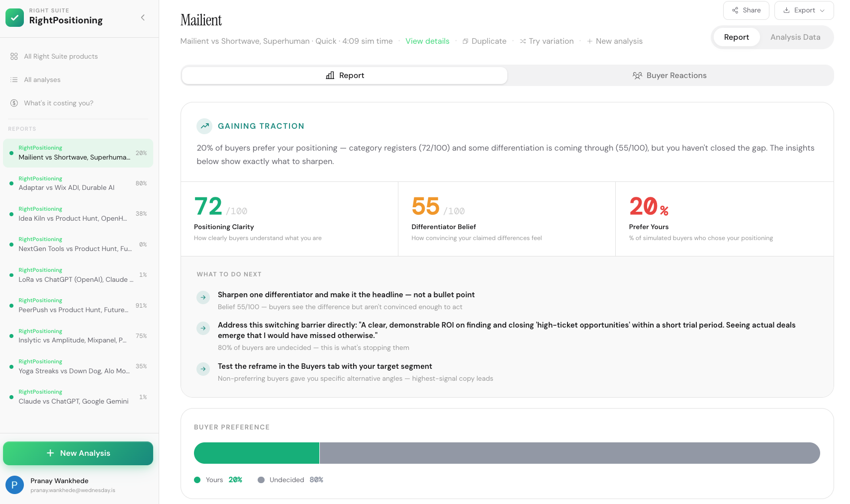Click the Mailient report title
The image size is (850, 504).
tap(201, 20)
